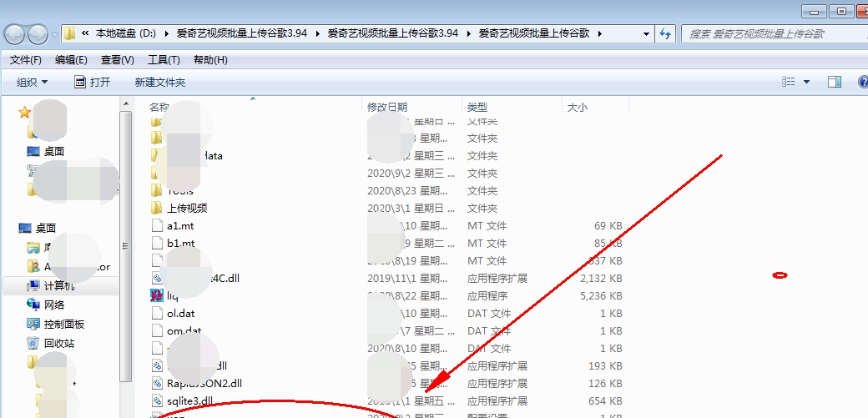Open the final 爱奇艺视频批量上传谷歌 breadcrumb
Screen dimensions: 868x418
pyautogui.click(x=533, y=33)
